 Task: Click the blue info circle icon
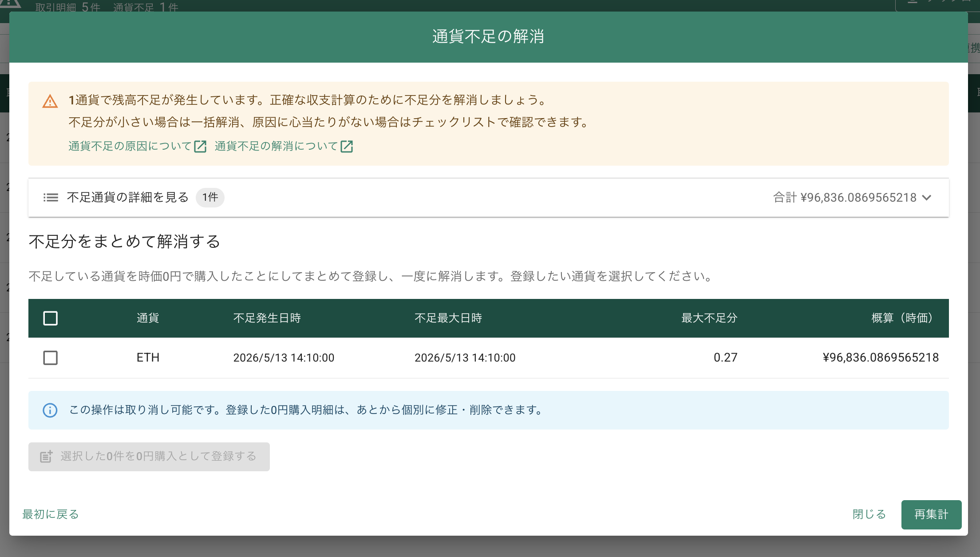coord(50,410)
